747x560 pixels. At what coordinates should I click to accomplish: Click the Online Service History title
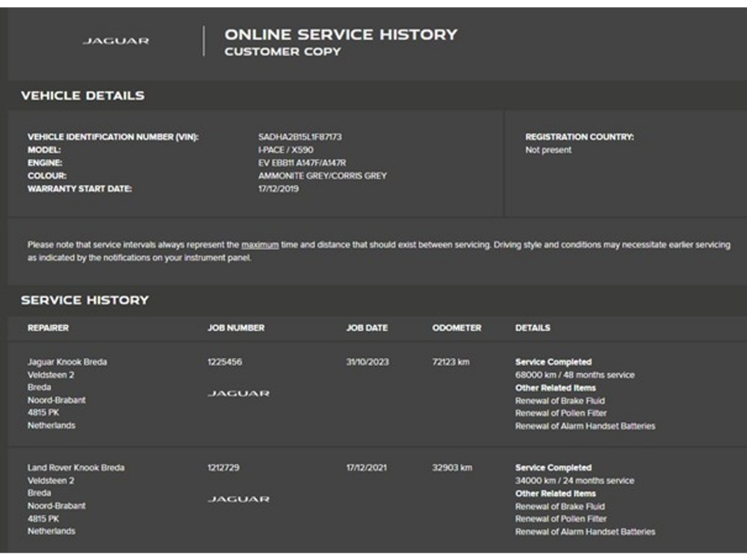coord(341,34)
